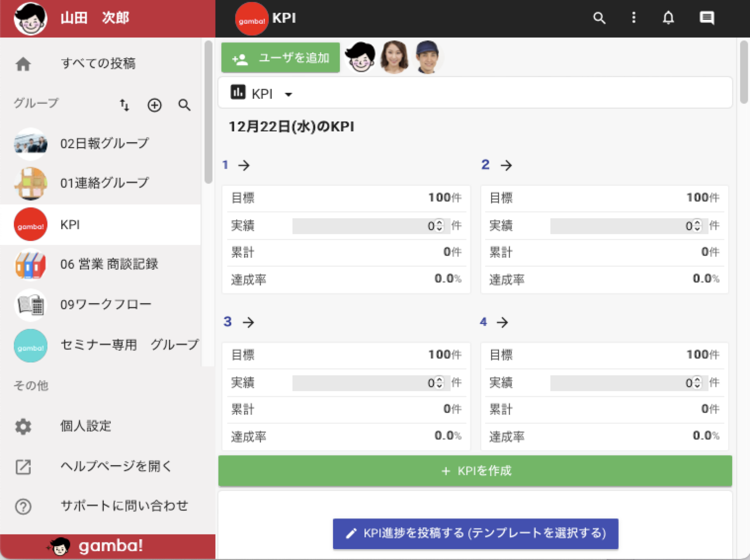
Task: Click the KPI 1 実績 input field
Action: tap(371, 226)
